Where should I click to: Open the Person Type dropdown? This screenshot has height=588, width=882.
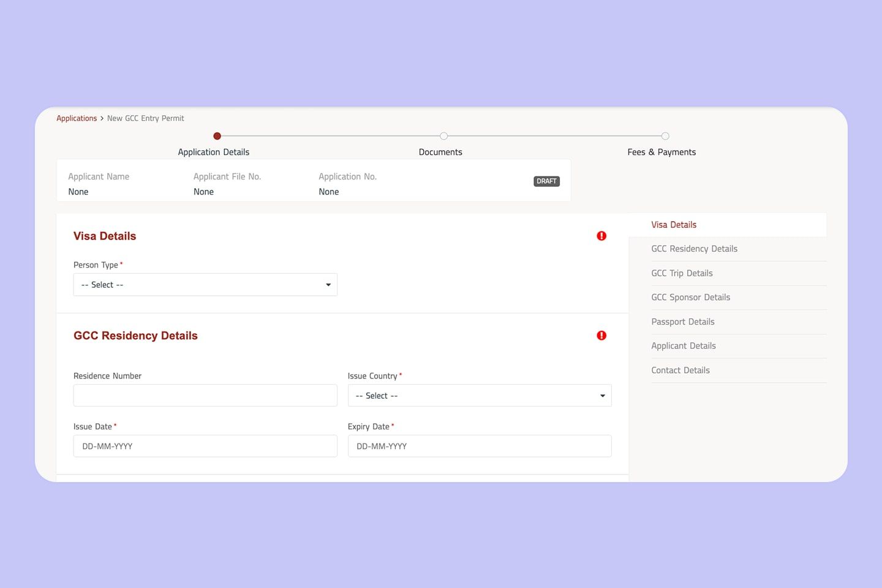click(205, 285)
